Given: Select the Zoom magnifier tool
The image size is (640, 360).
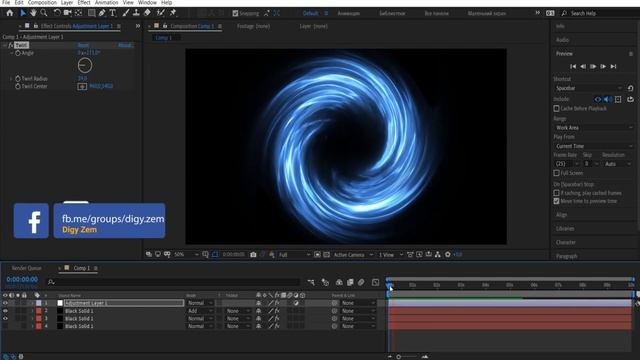Looking at the screenshot, I should (x=44, y=13).
